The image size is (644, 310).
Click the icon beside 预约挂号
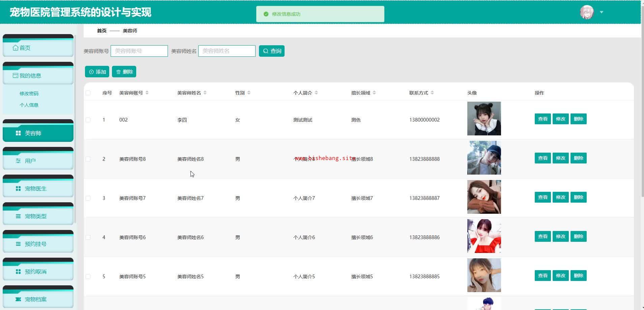pyautogui.click(x=18, y=244)
